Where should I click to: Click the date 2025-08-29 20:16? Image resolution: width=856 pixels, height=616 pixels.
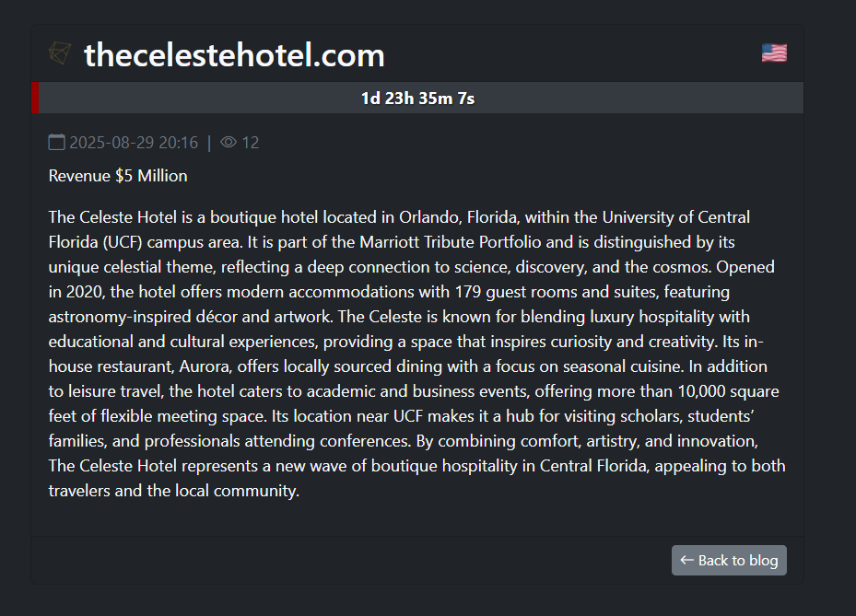pyautogui.click(x=134, y=142)
